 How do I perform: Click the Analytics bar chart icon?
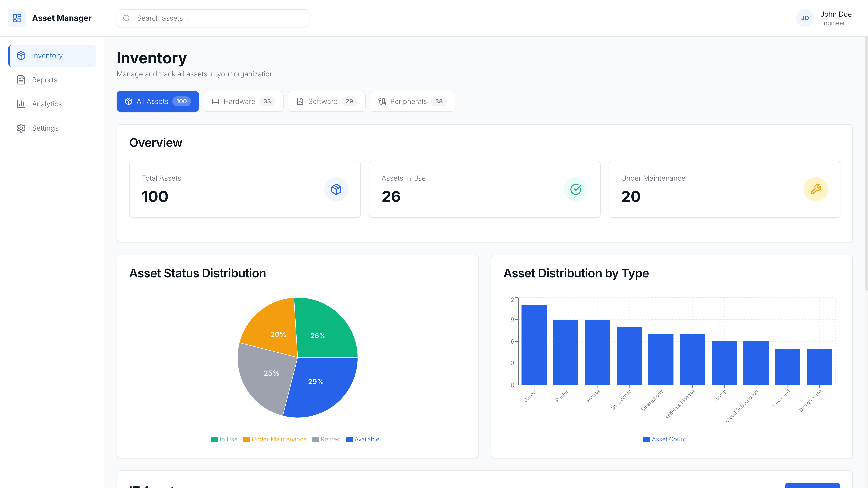coord(21,104)
